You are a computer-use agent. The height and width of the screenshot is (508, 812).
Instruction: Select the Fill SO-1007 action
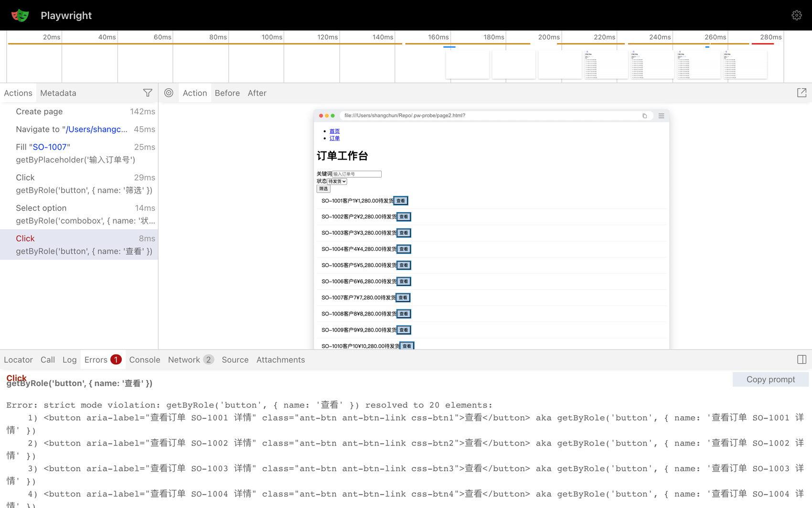pos(79,153)
